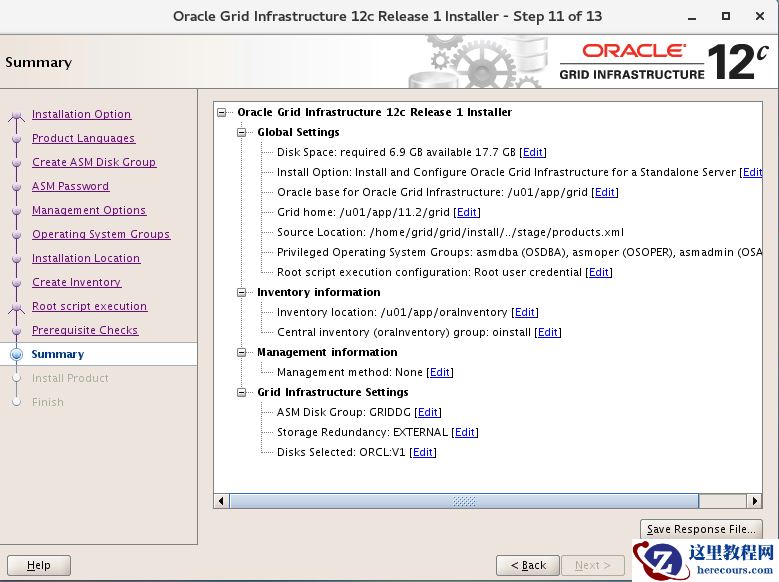Go to the Prerequisite Checks step
This screenshot has height=582, width=779.
pyautogui.click(x=85, y=330)
